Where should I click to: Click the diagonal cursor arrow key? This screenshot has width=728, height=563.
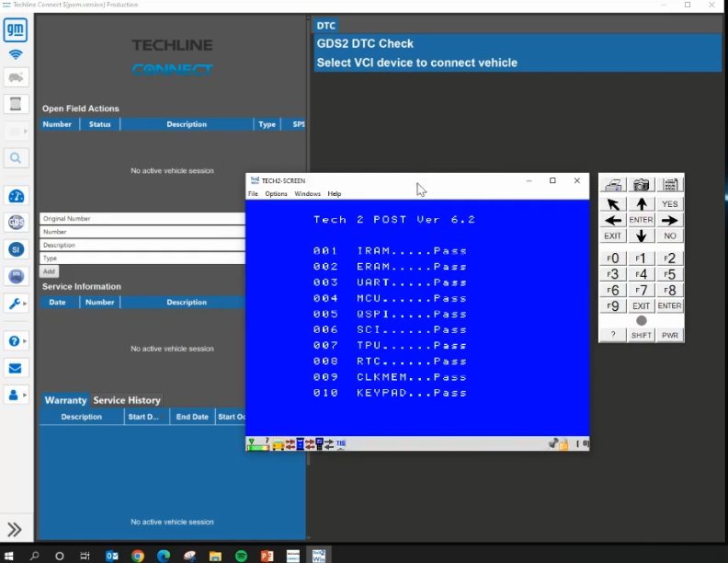613,204
